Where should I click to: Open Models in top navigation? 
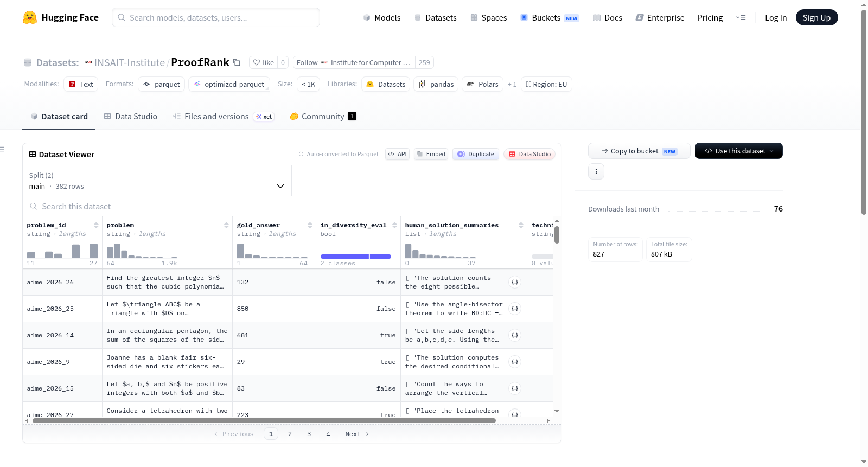382,17
